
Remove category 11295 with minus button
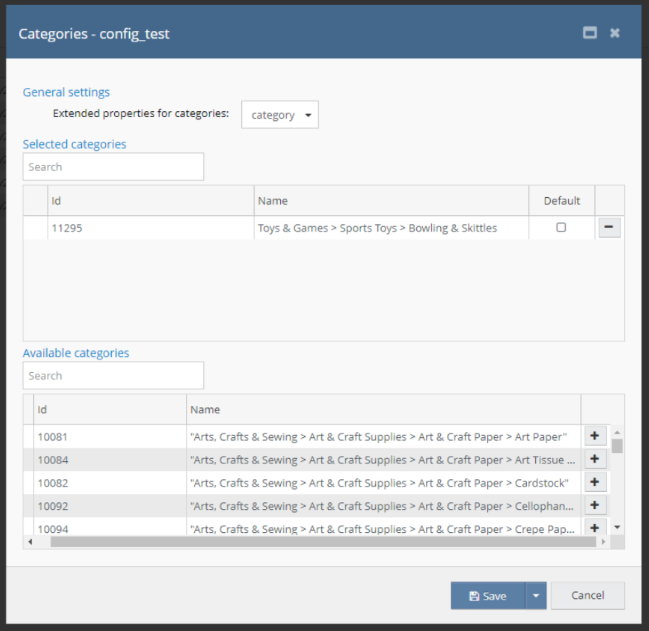[x=609, y=228]
